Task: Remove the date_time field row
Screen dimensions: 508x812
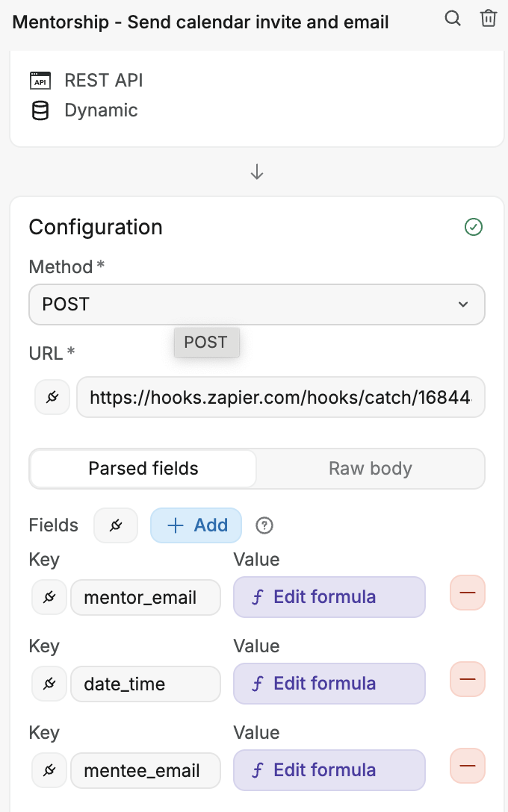Action: tap(468, 679)
